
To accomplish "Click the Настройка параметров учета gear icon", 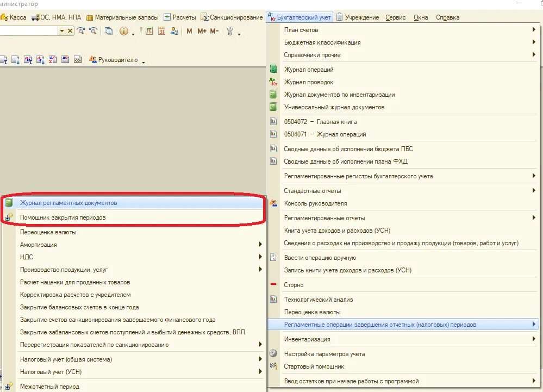I will [273, 353].
